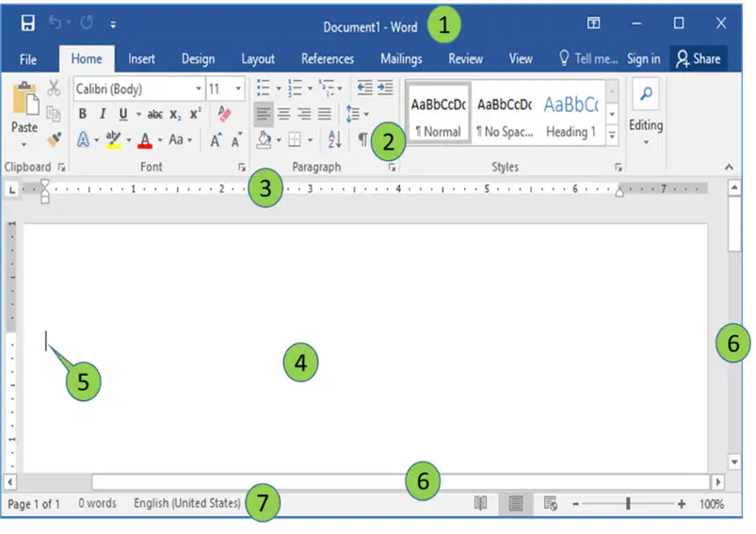Switch to the Review tab
Screen dimensions: 756x534
point(465,58)
